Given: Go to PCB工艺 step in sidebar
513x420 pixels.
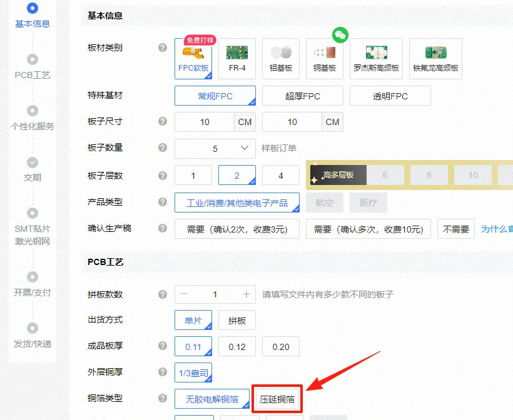Looking at the screenshot, I should click(33, 67).
